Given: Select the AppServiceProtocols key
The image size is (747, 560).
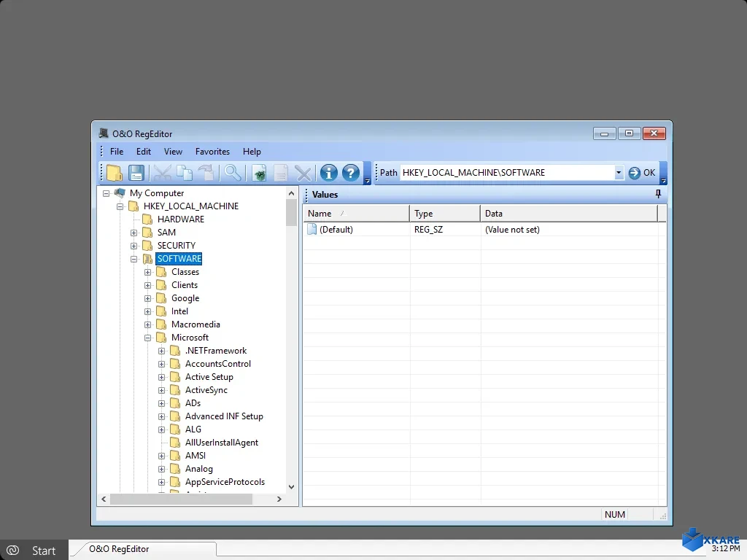Looking at the screenshot, I should tap(225, 481).
